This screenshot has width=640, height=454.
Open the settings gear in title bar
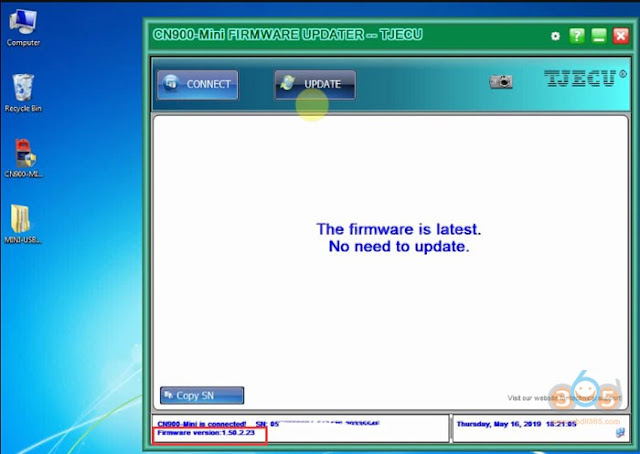coord(555,36)
